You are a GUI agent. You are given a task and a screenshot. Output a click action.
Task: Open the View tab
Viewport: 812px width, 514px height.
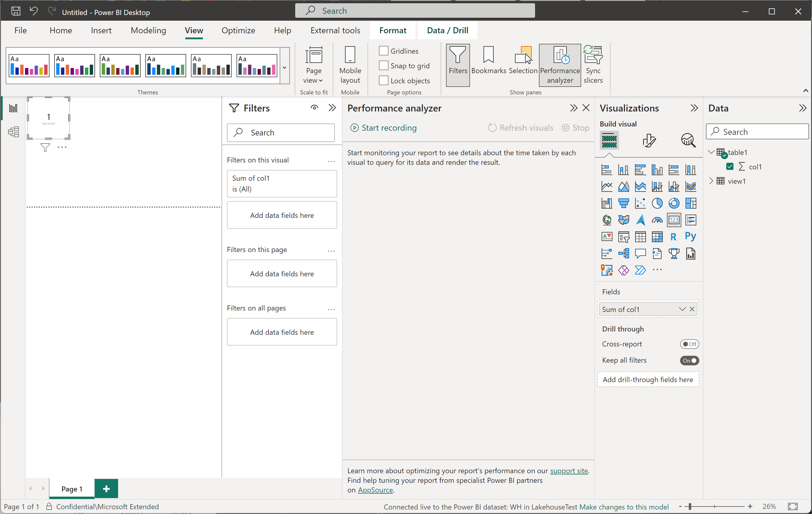tap(193, 30)
